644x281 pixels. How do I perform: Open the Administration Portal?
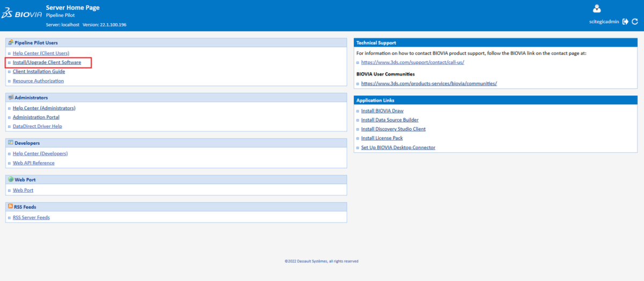[x=36, y=117]
